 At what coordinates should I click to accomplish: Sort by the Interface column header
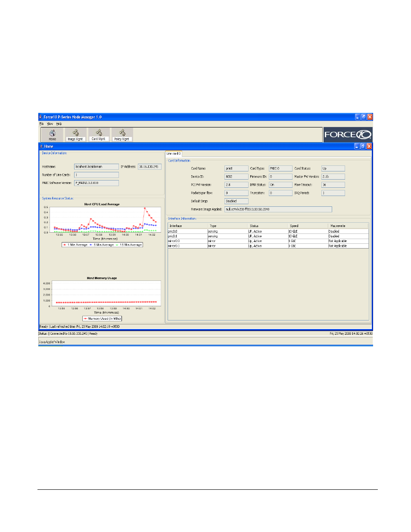188,226
